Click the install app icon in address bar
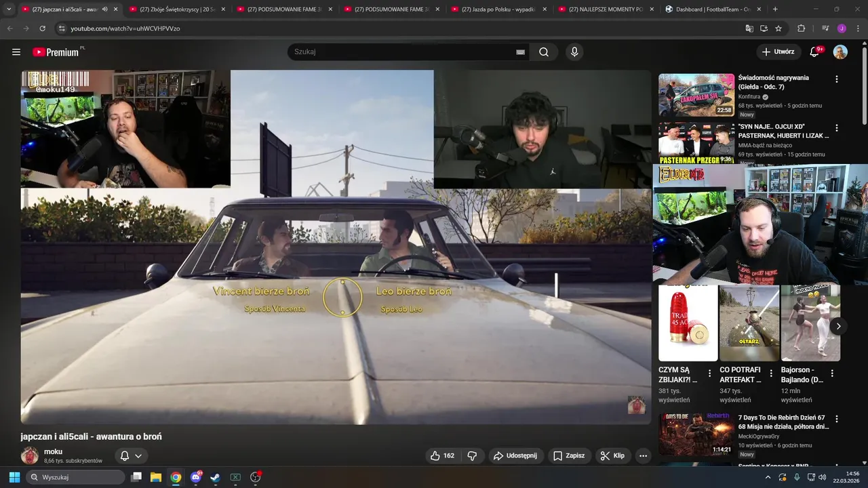Viewport: 868px width, 488px height. pos(764,28)
